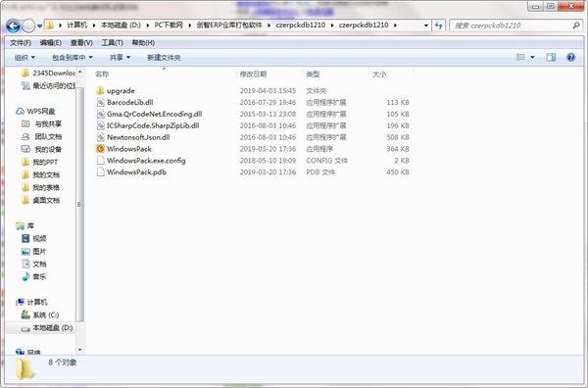Click the sidebar scroll up arrow
Image resolution: width=588 pixels, height=388 pixels.
pyautogui.click(x=80, y=72)
